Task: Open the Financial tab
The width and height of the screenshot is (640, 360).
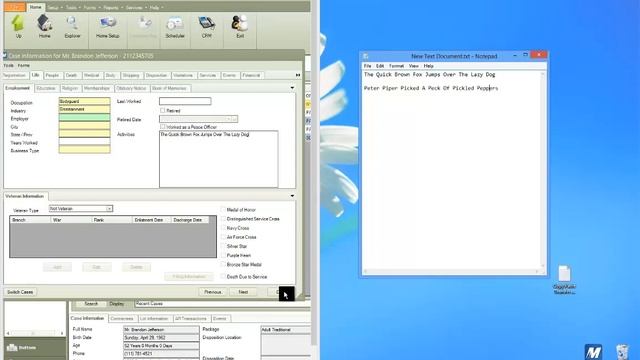Action: 251,75
